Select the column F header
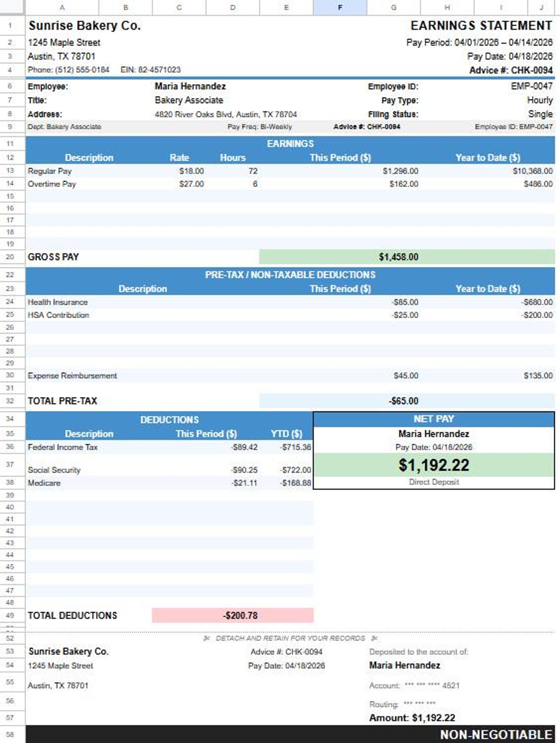Viewport: 560px width, 743px height. tap(340, 7)
